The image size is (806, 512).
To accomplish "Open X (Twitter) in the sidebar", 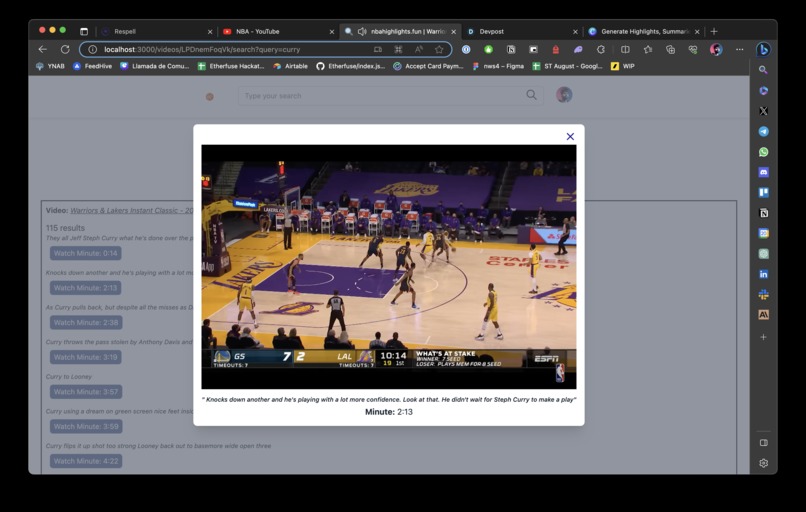I will click(x=763, y=111).
